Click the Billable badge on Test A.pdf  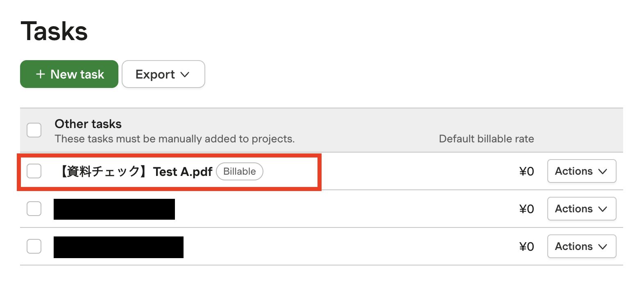(240, 171)
